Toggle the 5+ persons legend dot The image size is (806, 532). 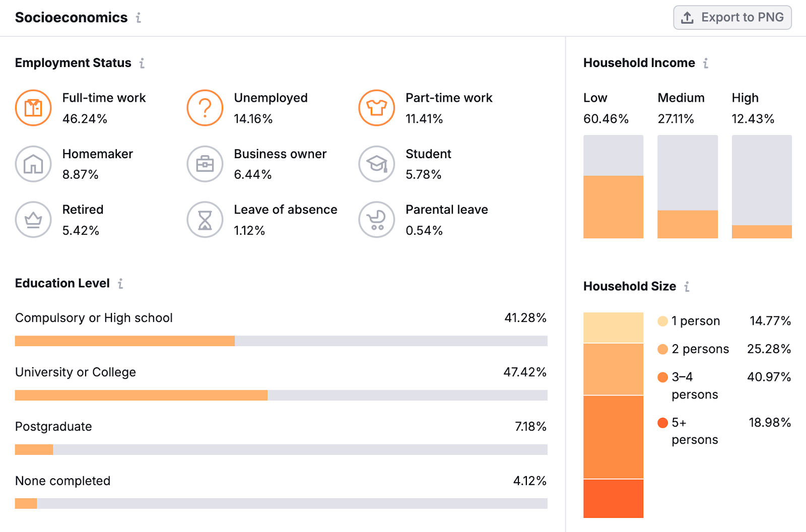[x=661, y=423]
